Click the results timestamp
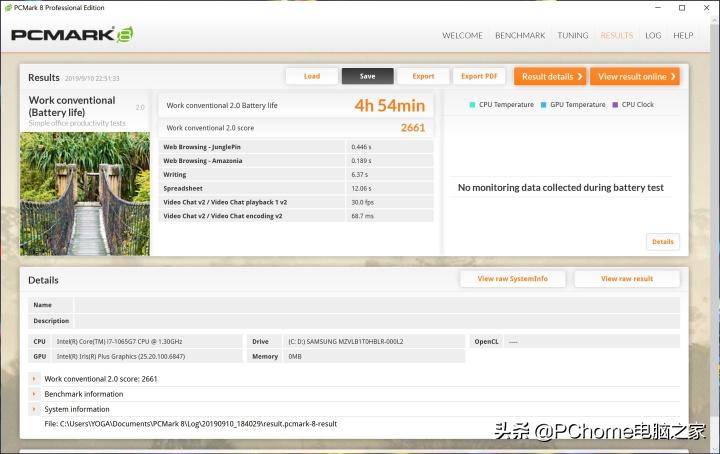The height and width of the screenshot is (454, 720). 92,78
